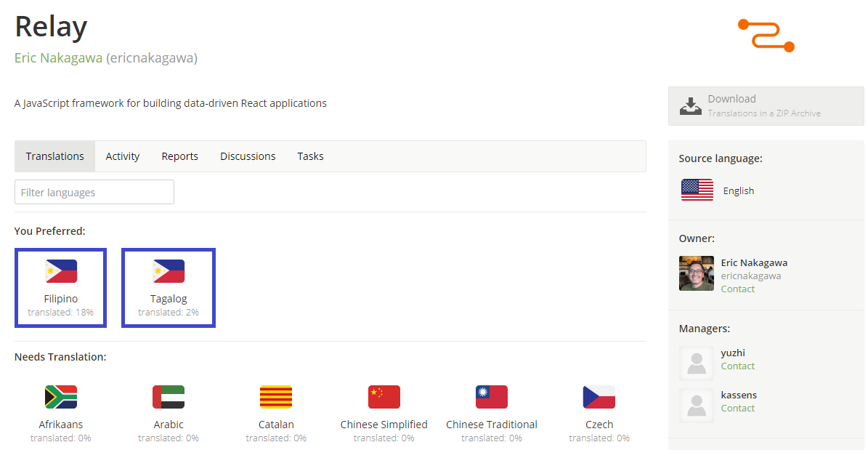This screenshot has height=458, width=868.
Task: Select the Tagalog flag icon
Action: 169,271
